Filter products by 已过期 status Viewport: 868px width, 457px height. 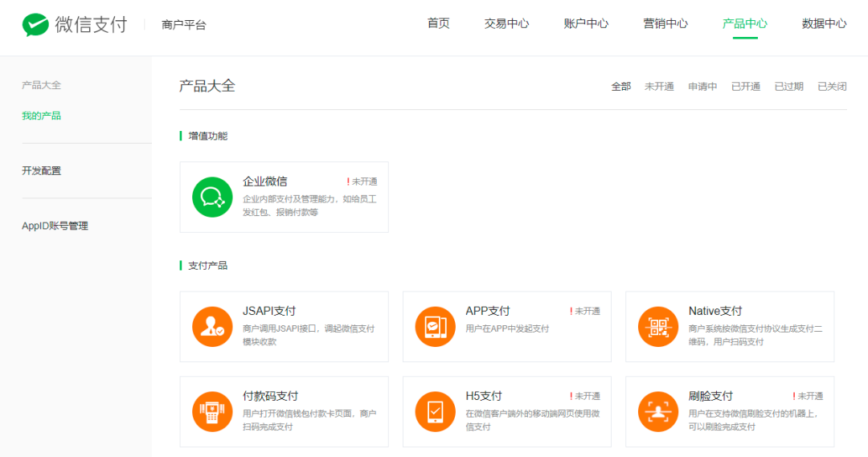[x=789, y=86]
